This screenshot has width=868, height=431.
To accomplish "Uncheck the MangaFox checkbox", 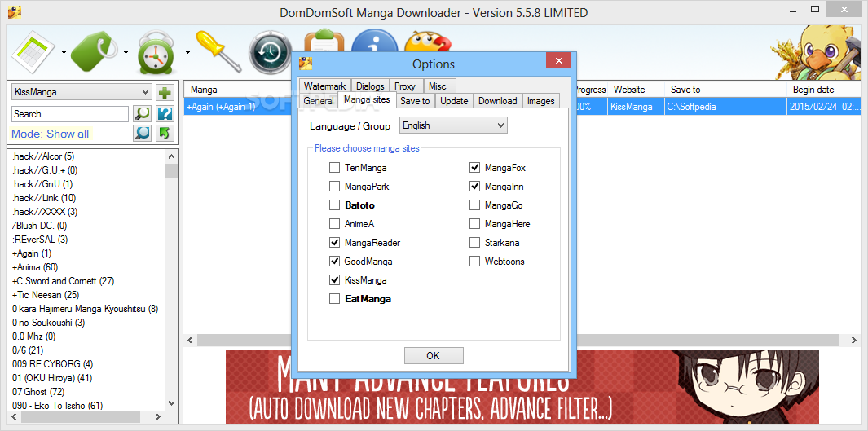I will (474, 167).
